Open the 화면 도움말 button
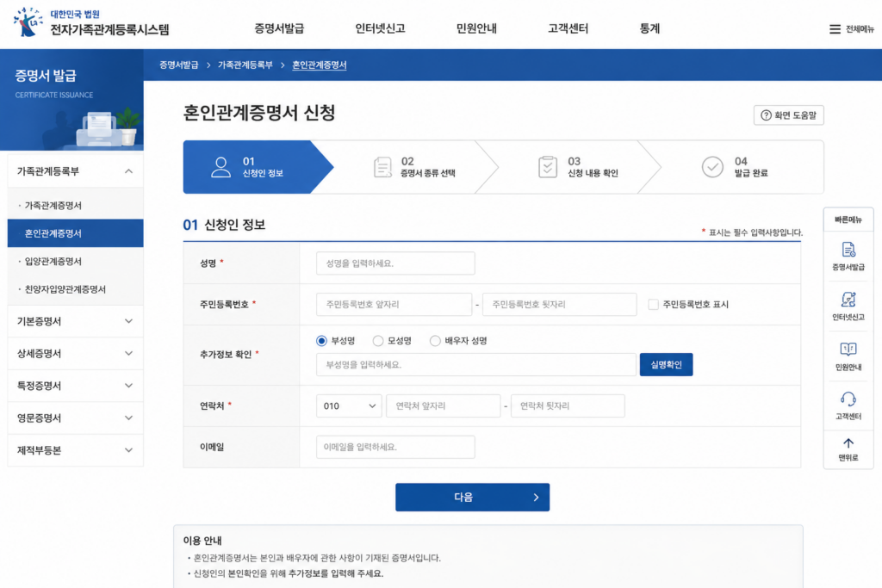Image resolution: width=882 pixels, height=588 pixels. (x=789, y=115)
